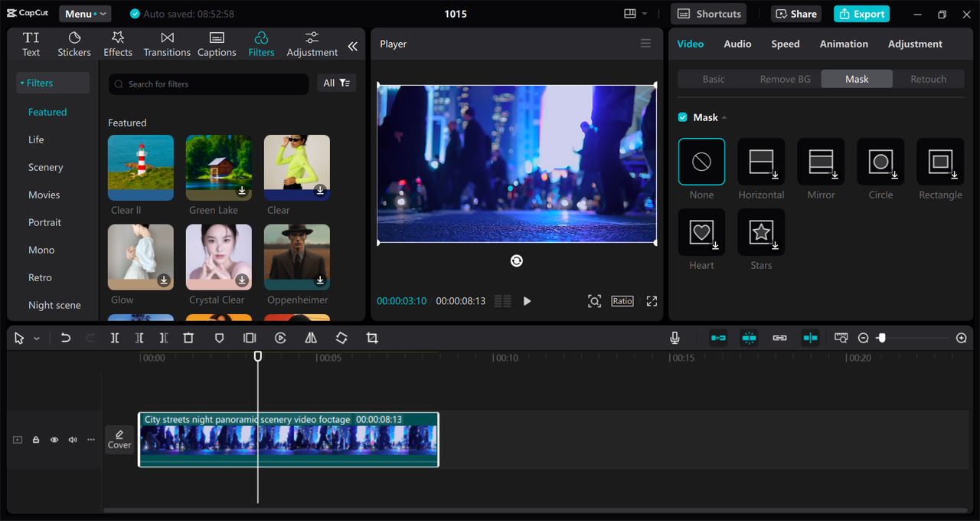Screen dimensions: 980x521
Task: Mute the video track audio
Action: [73, 440]
